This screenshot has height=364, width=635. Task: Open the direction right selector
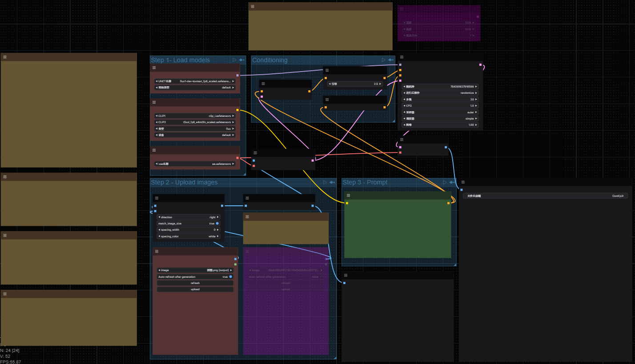point(189,217)
